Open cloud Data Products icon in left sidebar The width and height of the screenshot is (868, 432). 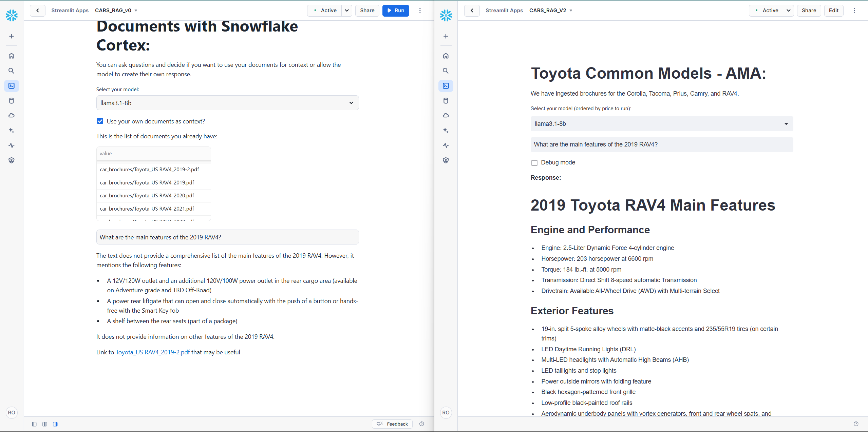(x=12, y=116)
